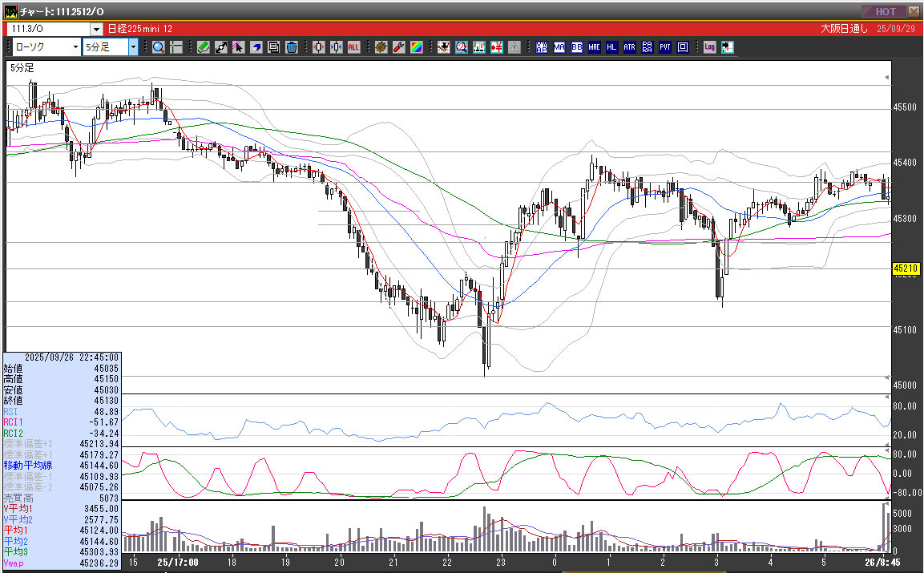Toggle the PVT indicator button
This screenshot has width=924, height=573.
pos(665,47)
